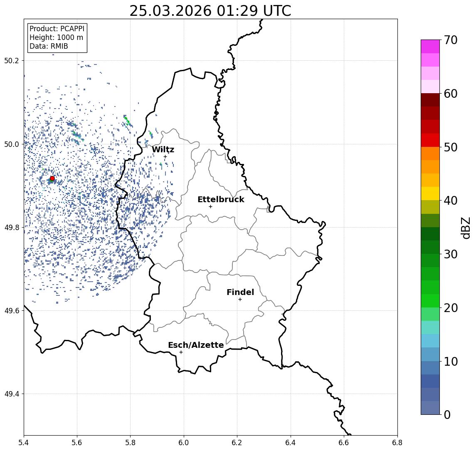Click the 5.6 longitude axis label
476x451 pixels.
tap(77, 443)
